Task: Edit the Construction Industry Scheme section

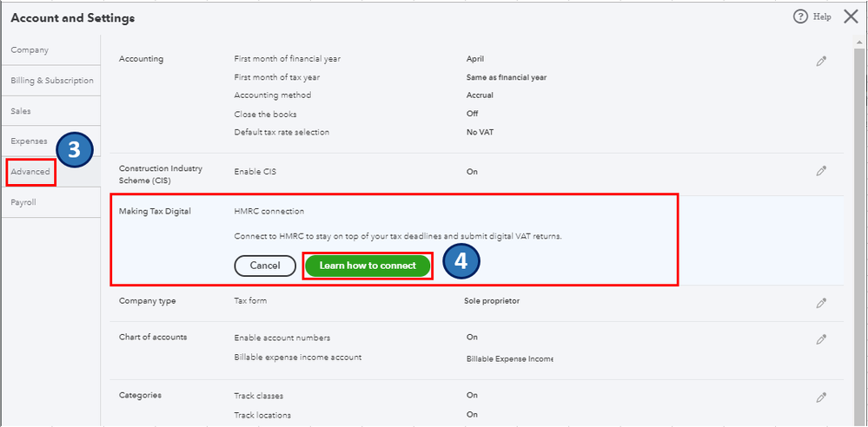Action: click(x=821, y=171)
